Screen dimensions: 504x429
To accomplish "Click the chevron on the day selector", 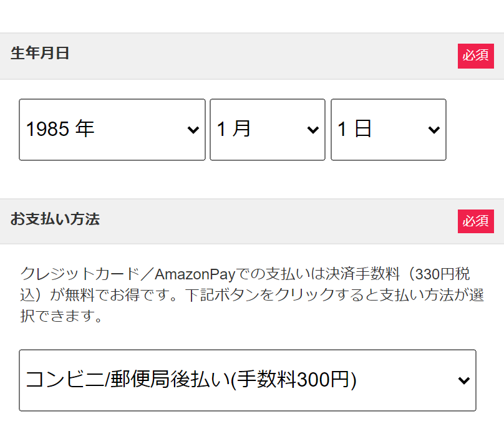I will (434, 129).
